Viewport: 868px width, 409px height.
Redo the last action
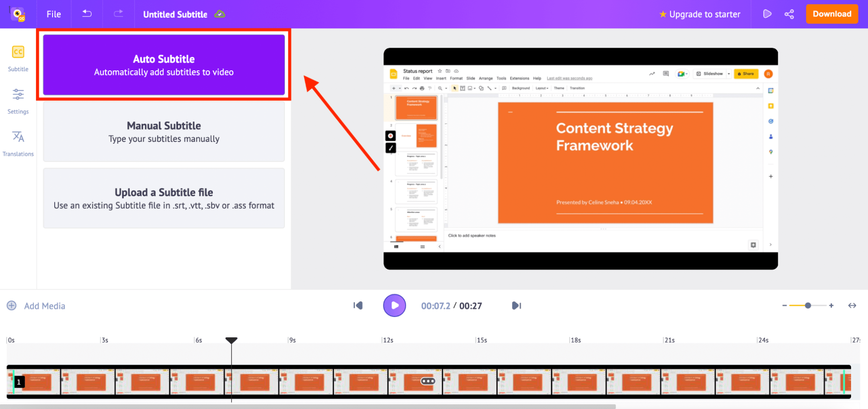(x=118, y=14)
